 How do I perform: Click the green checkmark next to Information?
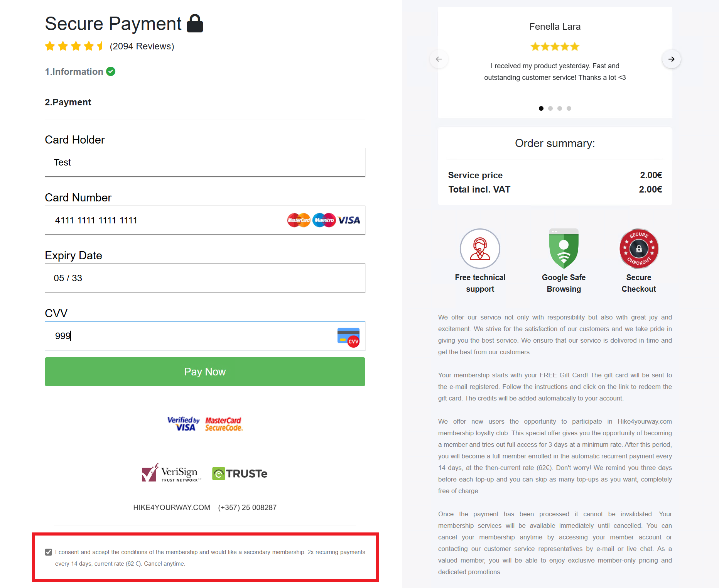pyautogui.click(x=111, y=71)
